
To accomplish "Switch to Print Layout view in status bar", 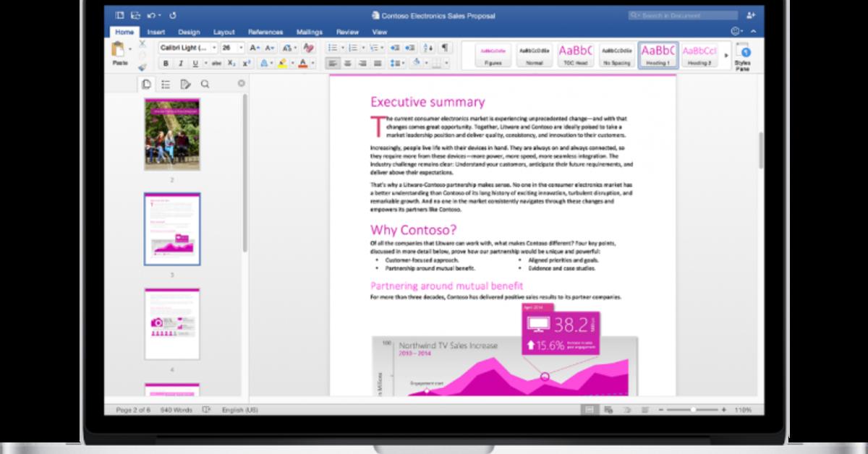I will (590, 409).
